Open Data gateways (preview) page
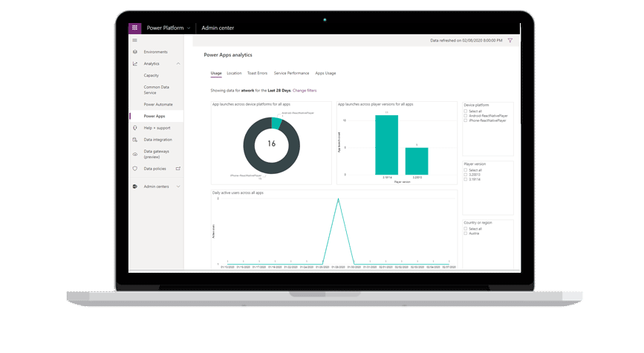Image resolution: width=644 pixels, height=353 pixels. (x=157, y=154)
